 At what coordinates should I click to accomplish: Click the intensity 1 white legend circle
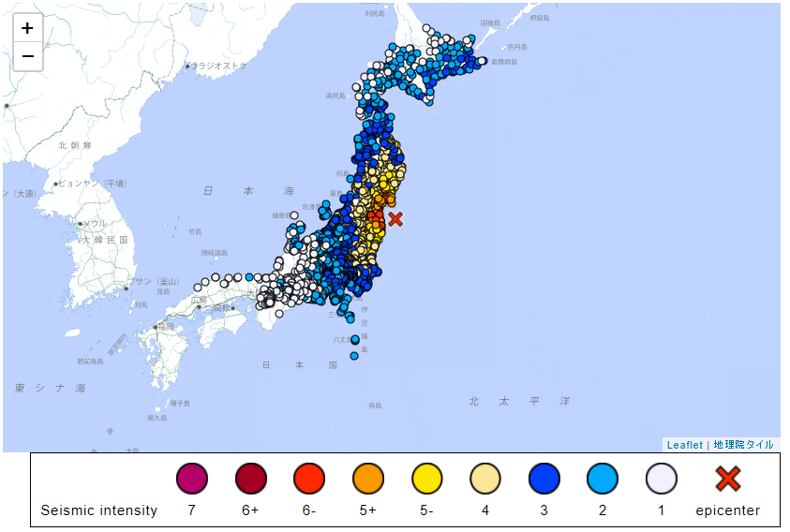coord(662,479)
